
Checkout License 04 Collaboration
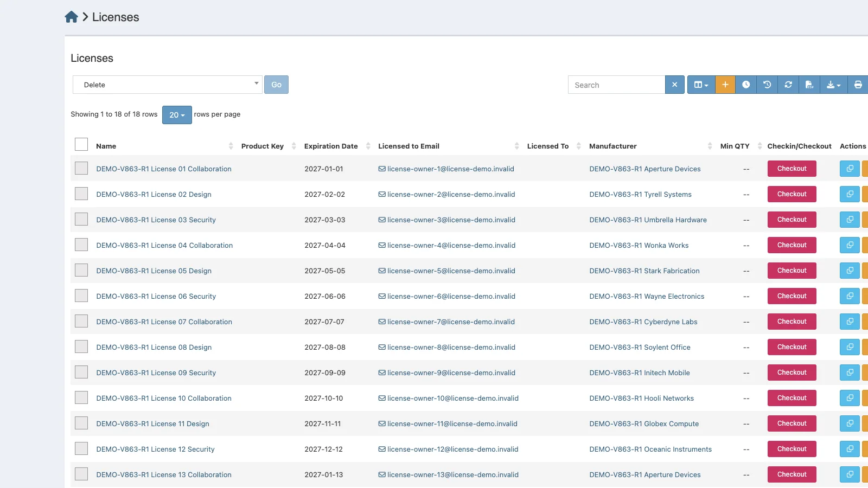coord(792,245)
